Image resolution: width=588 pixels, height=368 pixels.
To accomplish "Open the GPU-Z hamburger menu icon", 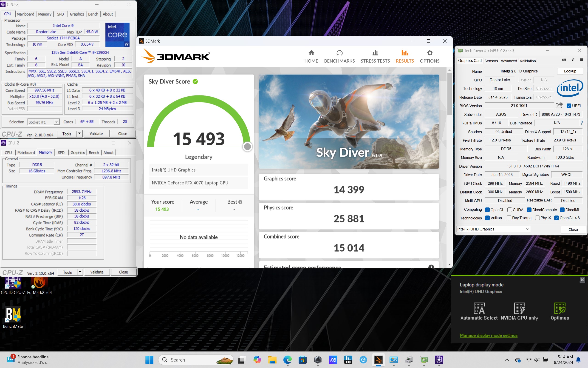I will [582, 60].
